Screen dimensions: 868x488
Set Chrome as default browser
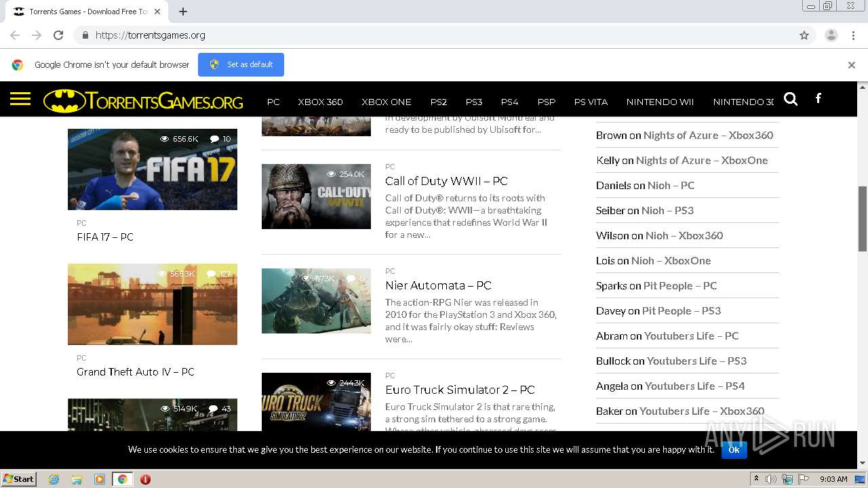pyautogui.click(x=241, y=64)
